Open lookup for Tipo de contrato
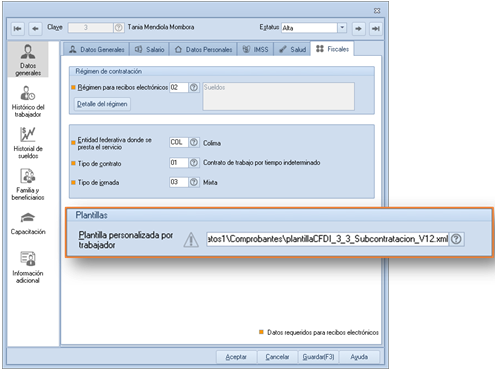The height and width of the screenshot is (371, 495). coord(194,163)
